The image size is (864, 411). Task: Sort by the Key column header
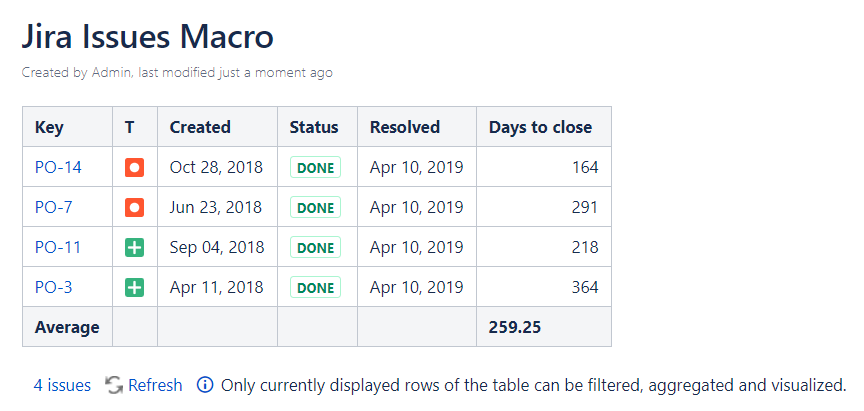49,127
